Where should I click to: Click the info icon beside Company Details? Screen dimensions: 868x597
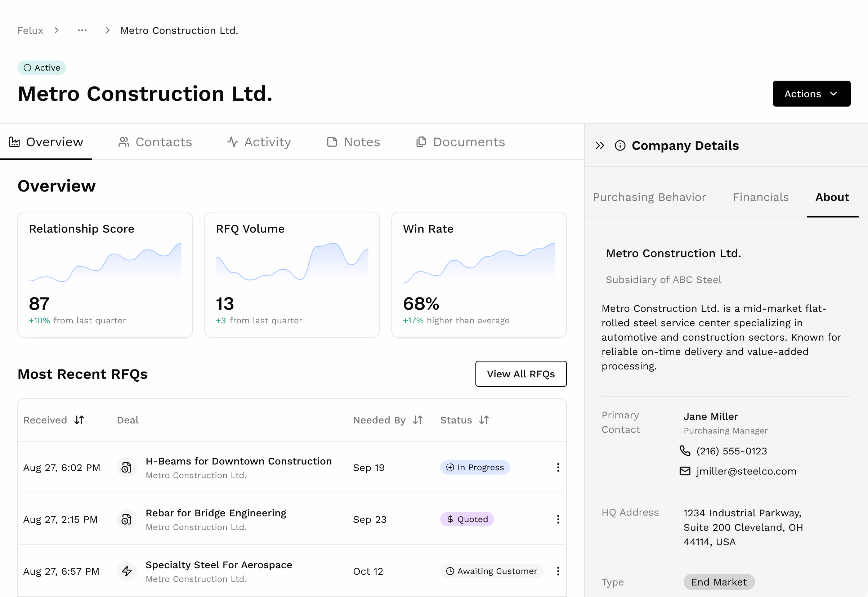coord(620,145)
